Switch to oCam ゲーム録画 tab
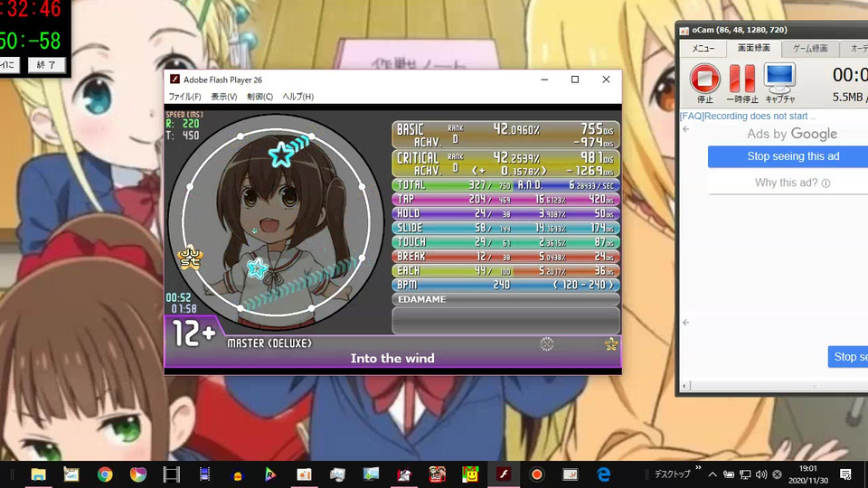This screenshot has width=868, height=488. [810, 49]
